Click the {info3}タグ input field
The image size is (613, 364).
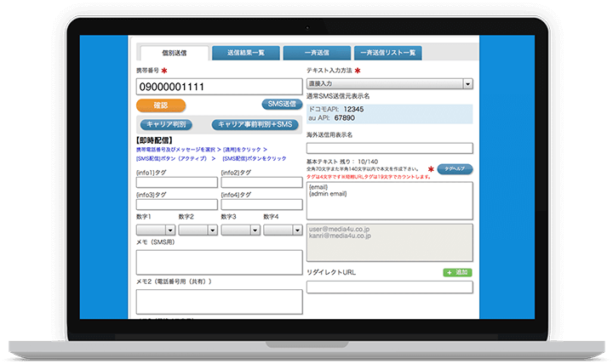tap(177, 205)
